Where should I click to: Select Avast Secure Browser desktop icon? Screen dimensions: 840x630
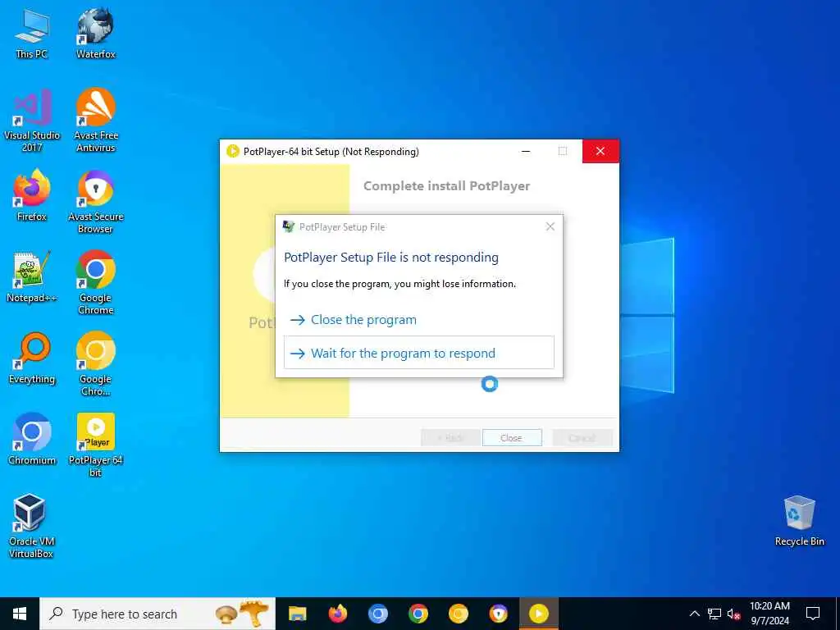pyautogui.click(x=95, y=202)
